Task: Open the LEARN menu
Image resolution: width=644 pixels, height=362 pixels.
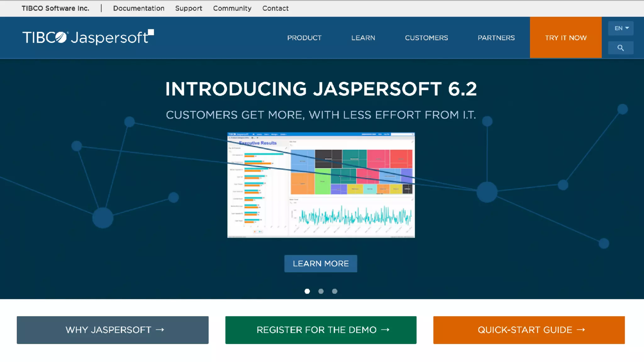Action: coord(363,38)
